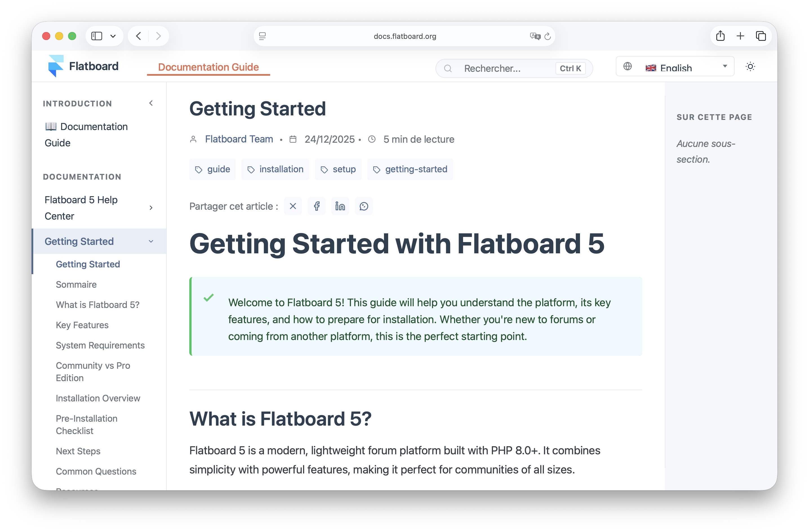The height and width of the screenshot is (532, 809).
Task: Open Safari share sheet icon
Action: click(720, 36)
